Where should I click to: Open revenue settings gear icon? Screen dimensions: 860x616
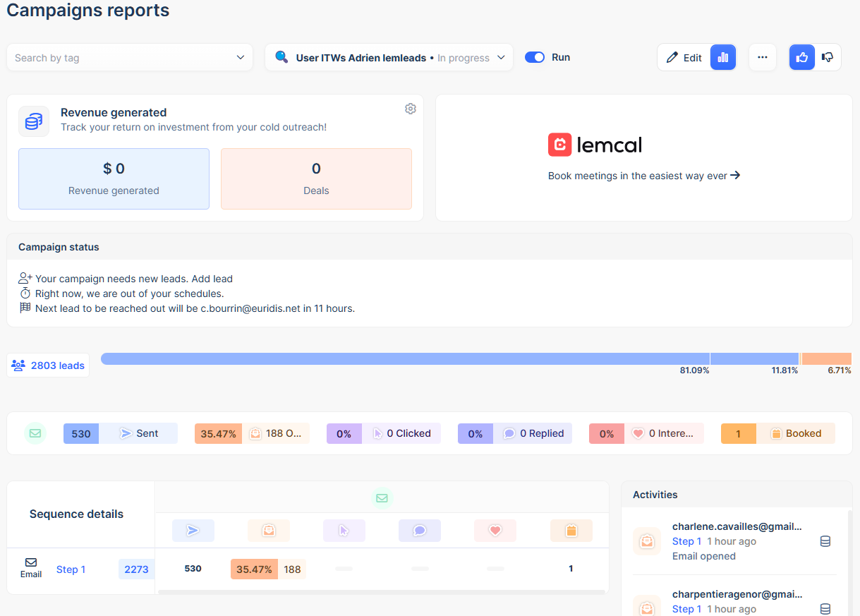[411, 109]
